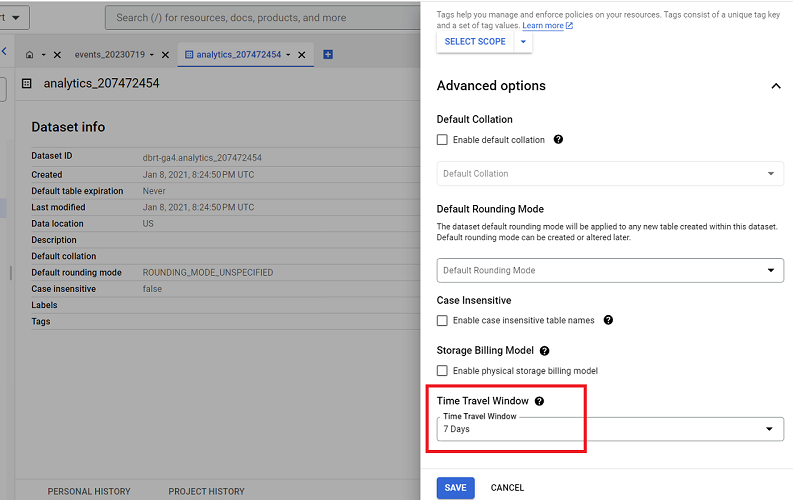The width and height of the screenshot is (793, 500).
Task: Show help for default collation
Action: pos(558,140)
